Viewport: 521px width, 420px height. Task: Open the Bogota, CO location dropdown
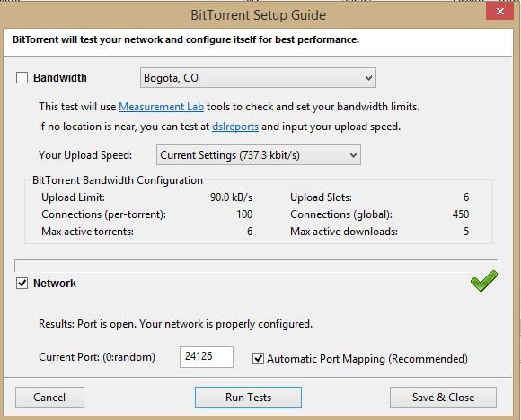(258, 78)
